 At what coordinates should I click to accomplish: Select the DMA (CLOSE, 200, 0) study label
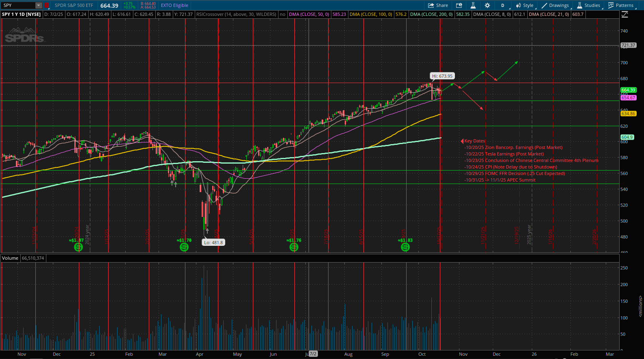431,14
